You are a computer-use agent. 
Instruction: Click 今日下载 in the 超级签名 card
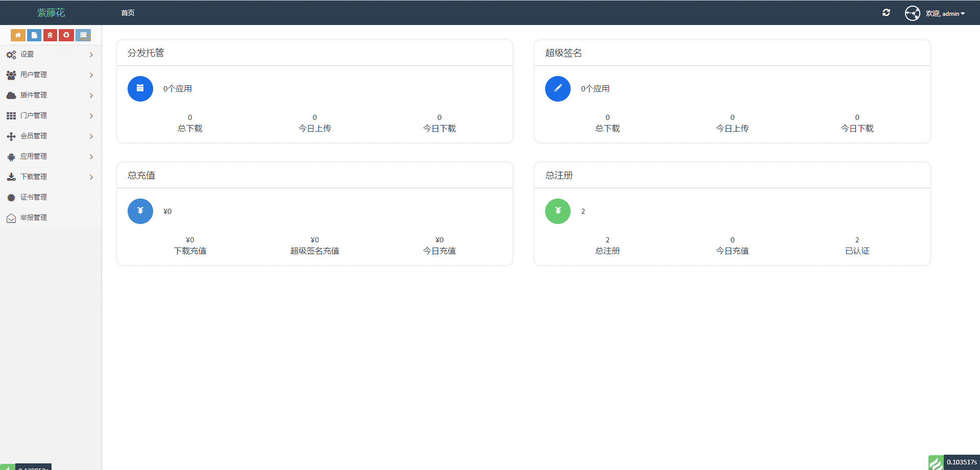tap(857, 129)
